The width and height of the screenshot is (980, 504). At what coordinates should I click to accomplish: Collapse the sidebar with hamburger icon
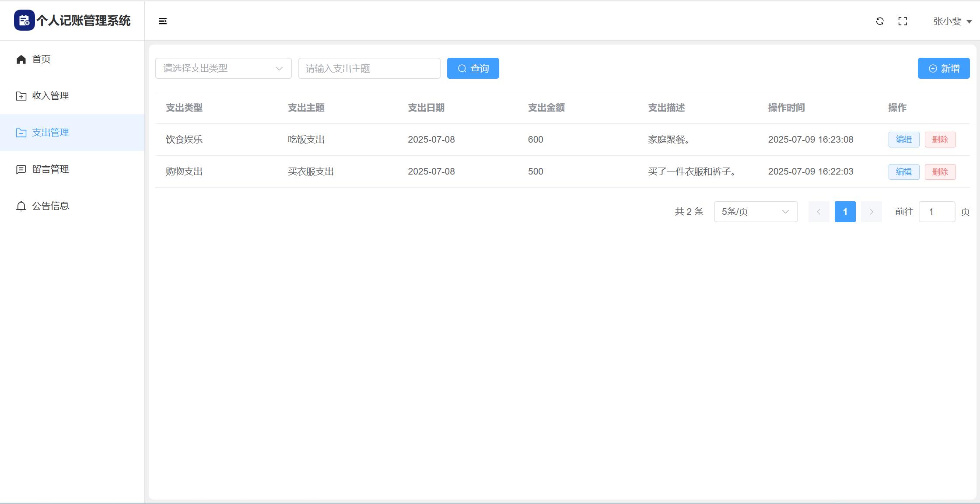(x=163, y=21)
